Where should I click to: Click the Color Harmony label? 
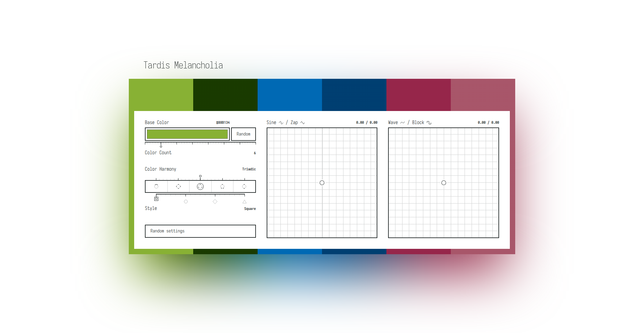(x=160, y=169)
